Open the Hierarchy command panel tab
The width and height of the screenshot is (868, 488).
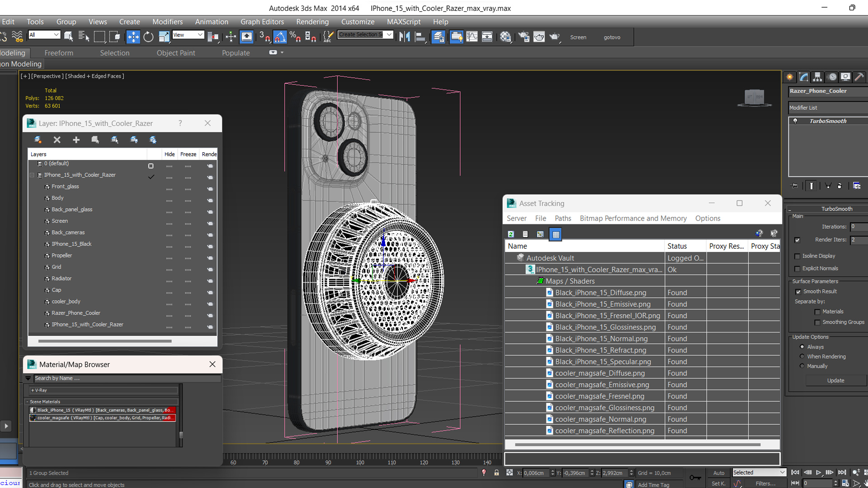tap(817, 77)
